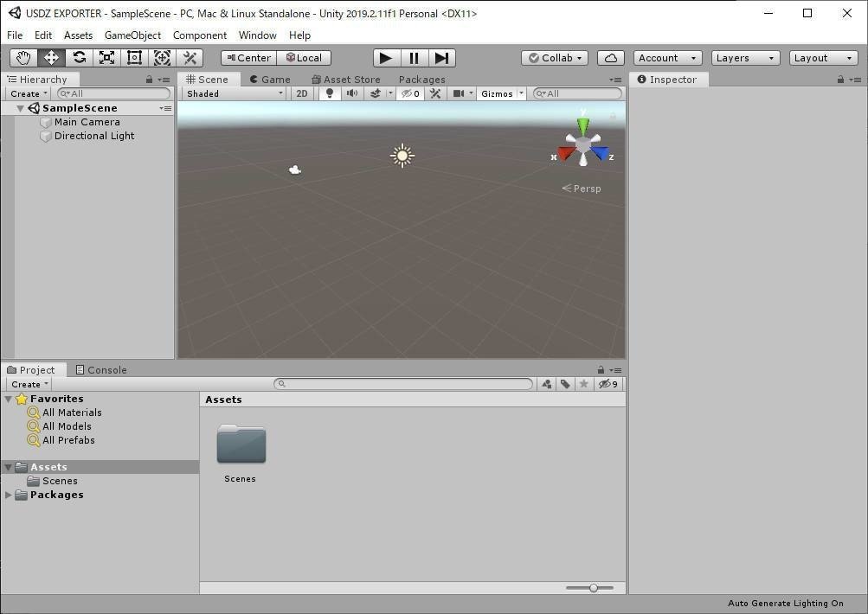Screen dimensions: 868x614
Task: Toggle Gizmos in Scene view
Action: (x=497, y=93)
